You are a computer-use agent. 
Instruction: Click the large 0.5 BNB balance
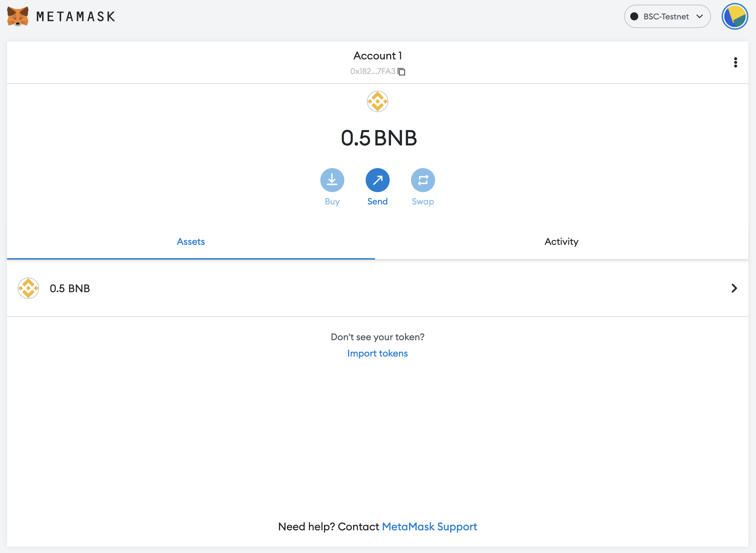[x=379, y=138]
